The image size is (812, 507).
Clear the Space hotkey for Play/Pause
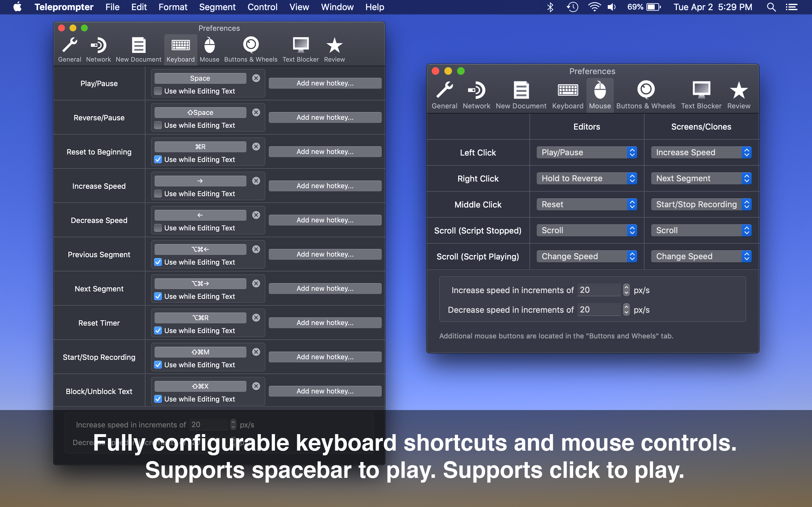256,78
